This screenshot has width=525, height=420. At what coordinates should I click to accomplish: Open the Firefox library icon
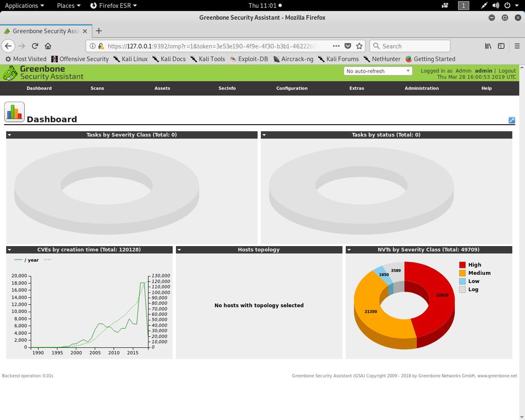488,46
